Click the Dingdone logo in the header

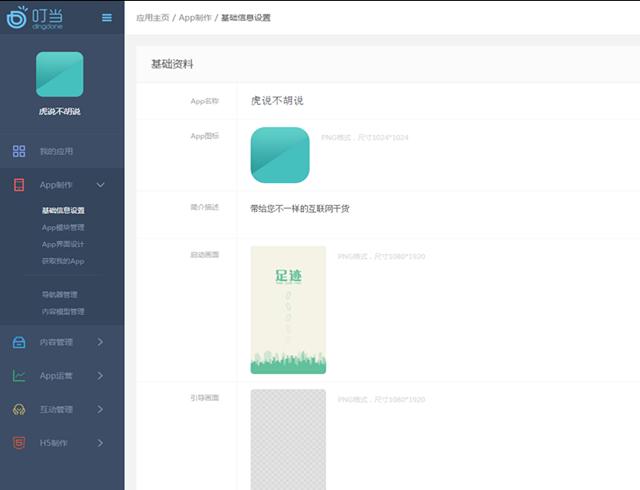(35, 18)
